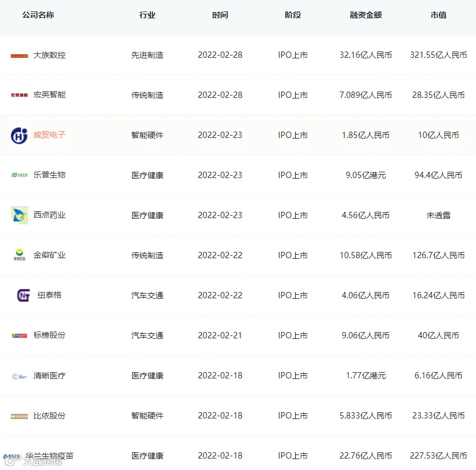The image size is (476, 470).
Task: Click the 大族数控 company logo
Action: coord(19,56)
